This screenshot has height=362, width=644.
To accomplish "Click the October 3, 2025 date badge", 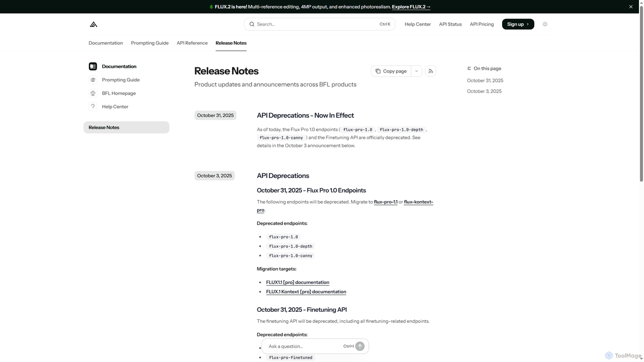I will [214, 175].
